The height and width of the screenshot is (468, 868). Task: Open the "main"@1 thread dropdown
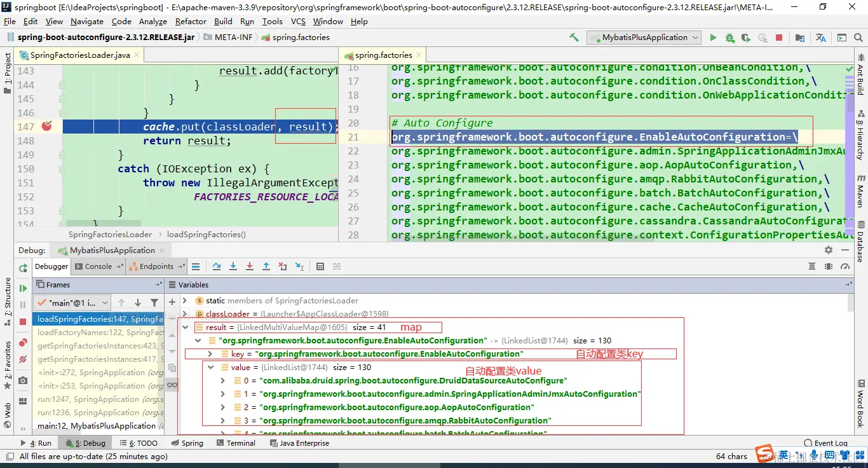(x=72, y=303)
